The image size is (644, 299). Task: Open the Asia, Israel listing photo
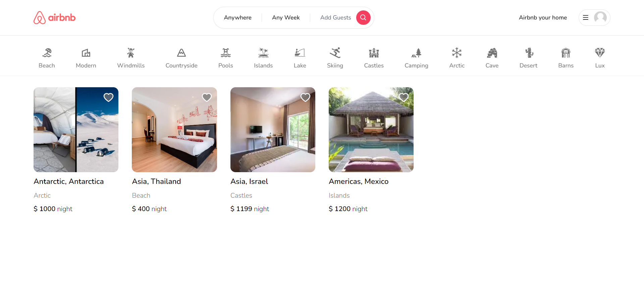tap(273, 130)
